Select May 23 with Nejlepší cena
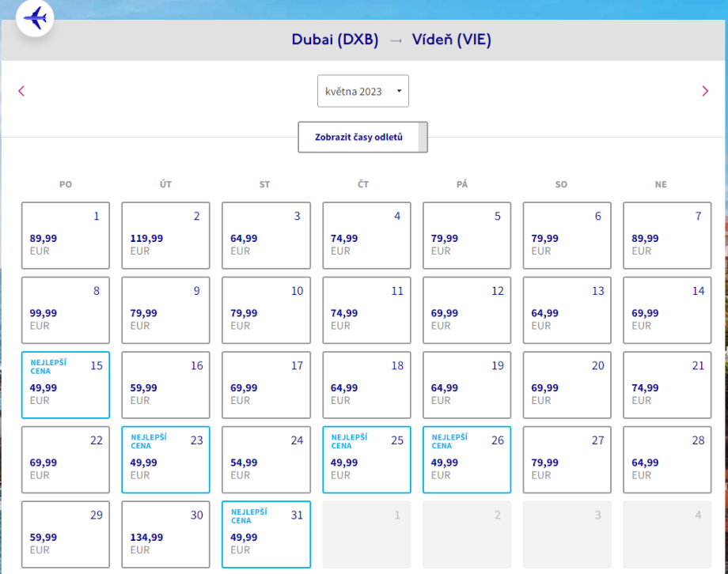The height and width of the screenshot is (574, 728). tap(165, 459)
